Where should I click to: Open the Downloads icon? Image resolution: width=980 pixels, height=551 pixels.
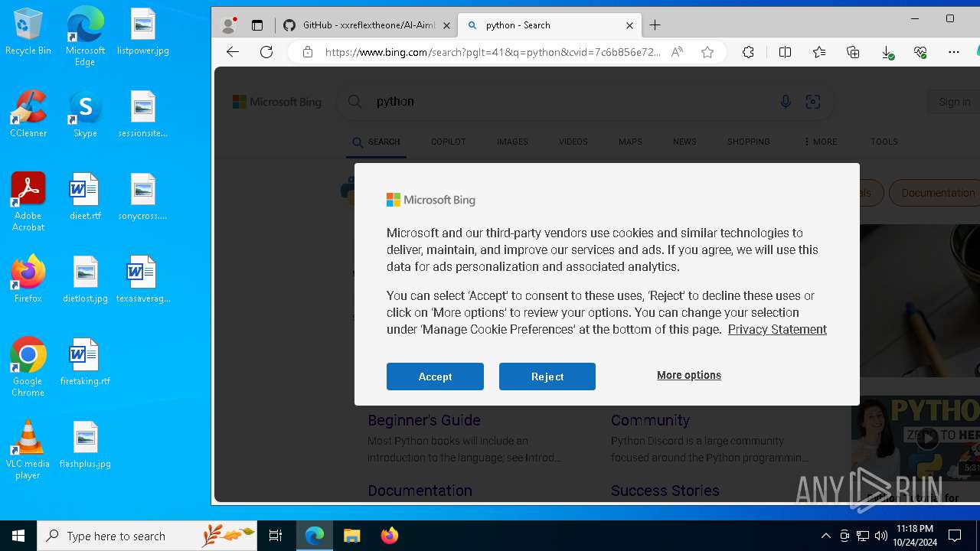point(887,52)
